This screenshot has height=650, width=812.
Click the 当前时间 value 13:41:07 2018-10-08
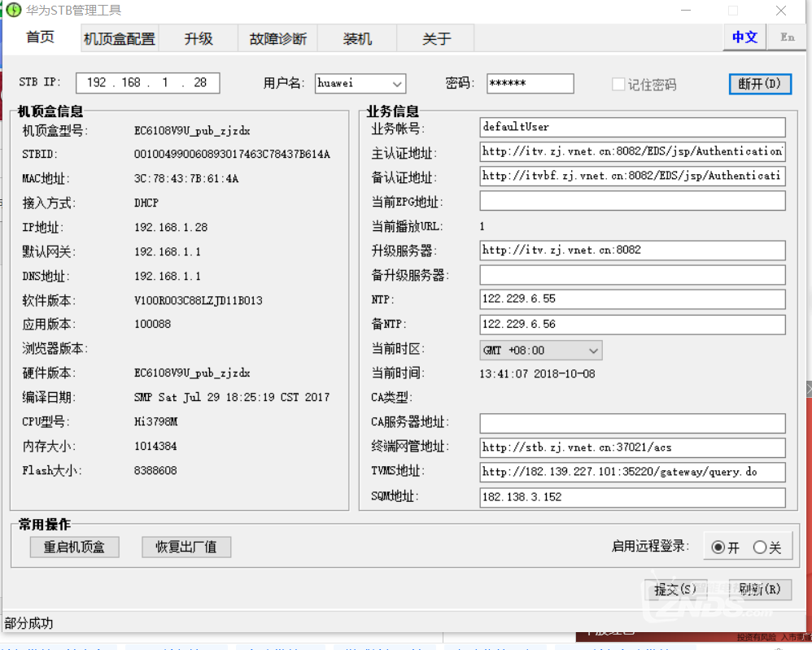click(x=537, y=373)
